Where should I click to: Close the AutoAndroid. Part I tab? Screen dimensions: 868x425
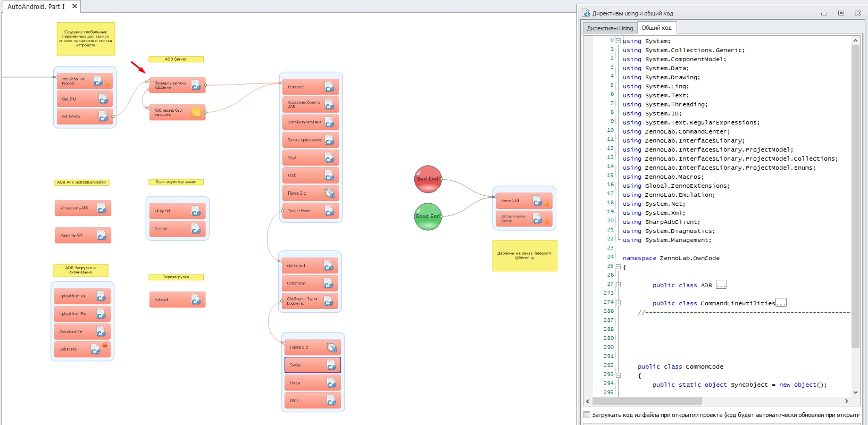(74, 6)
